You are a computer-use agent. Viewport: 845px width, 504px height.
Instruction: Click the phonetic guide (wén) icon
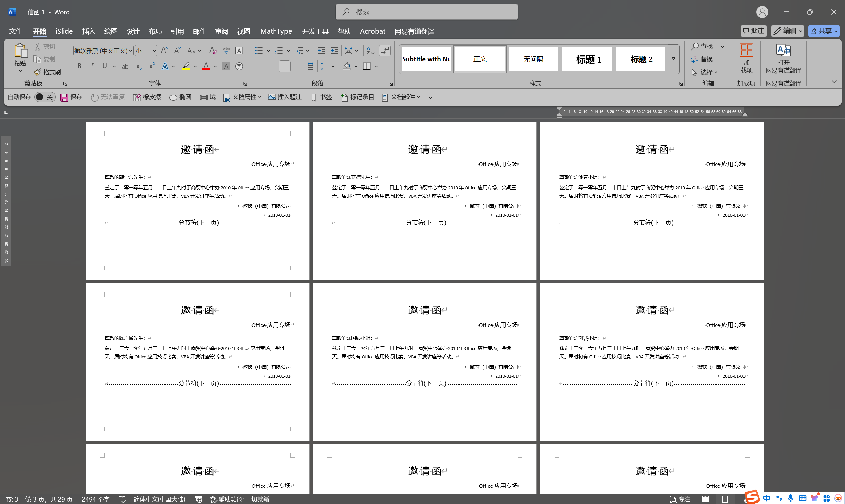coord(226,50)
